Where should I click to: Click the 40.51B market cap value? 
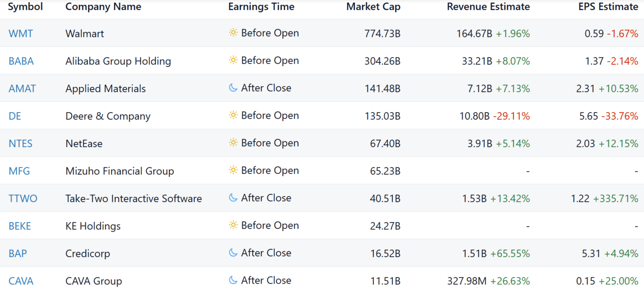[x=385, y=198]
